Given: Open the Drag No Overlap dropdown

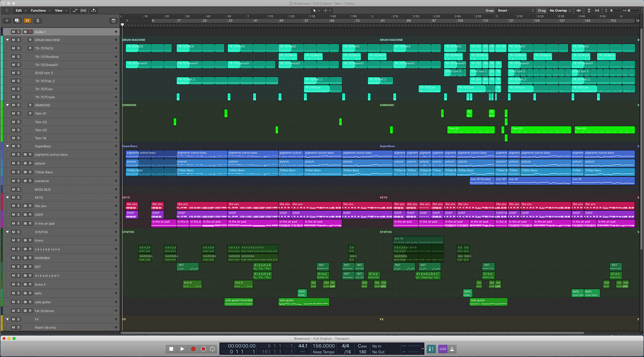Looking at the screenshot, I should click(560, 10).
